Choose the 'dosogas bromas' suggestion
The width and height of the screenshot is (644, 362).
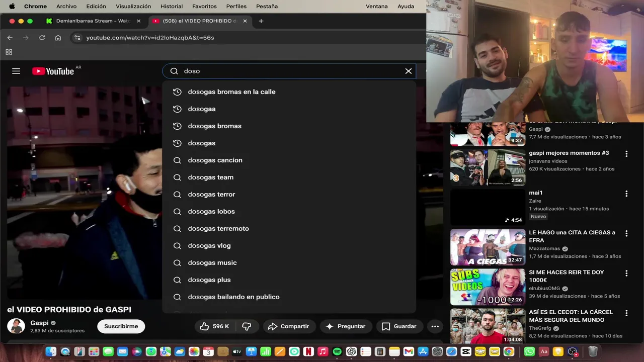pos(289,126)
